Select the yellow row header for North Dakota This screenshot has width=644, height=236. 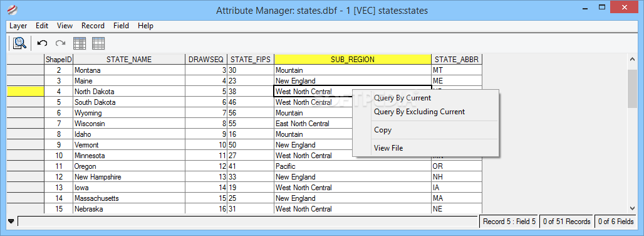pyautogui.click(x=26, y=91)
